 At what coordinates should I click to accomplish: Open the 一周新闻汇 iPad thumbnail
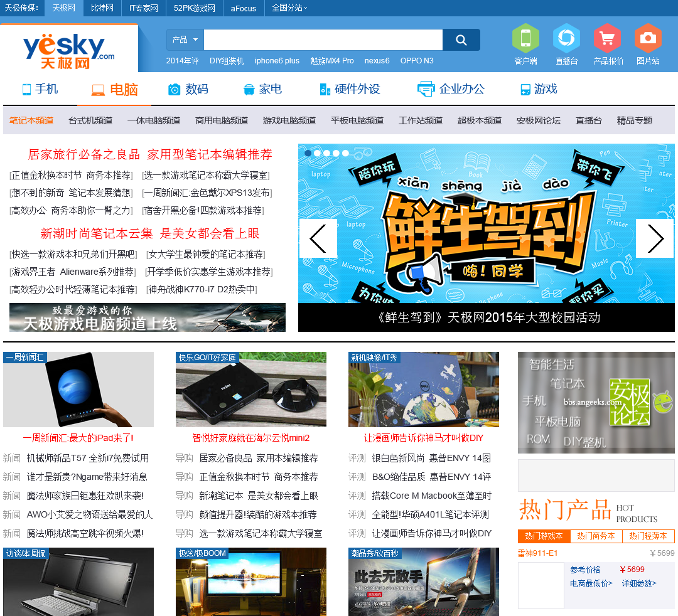coord(78,390)
